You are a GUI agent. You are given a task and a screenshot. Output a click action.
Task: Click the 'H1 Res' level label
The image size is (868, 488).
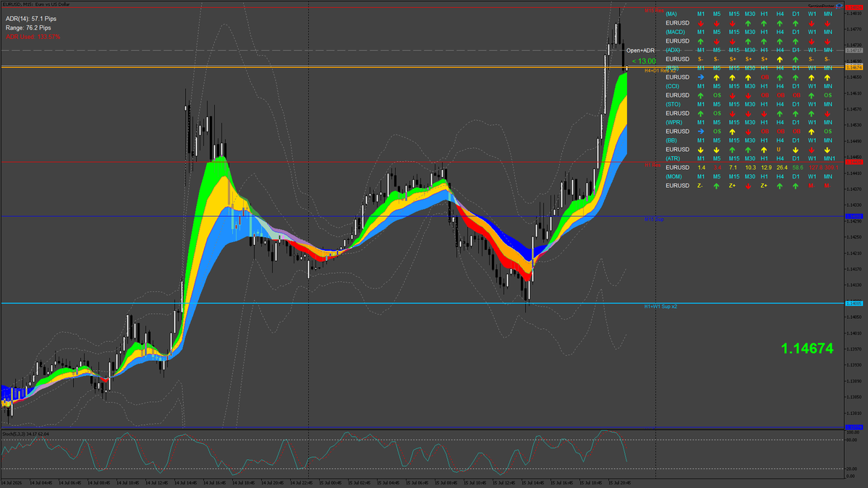pos(652,165)
